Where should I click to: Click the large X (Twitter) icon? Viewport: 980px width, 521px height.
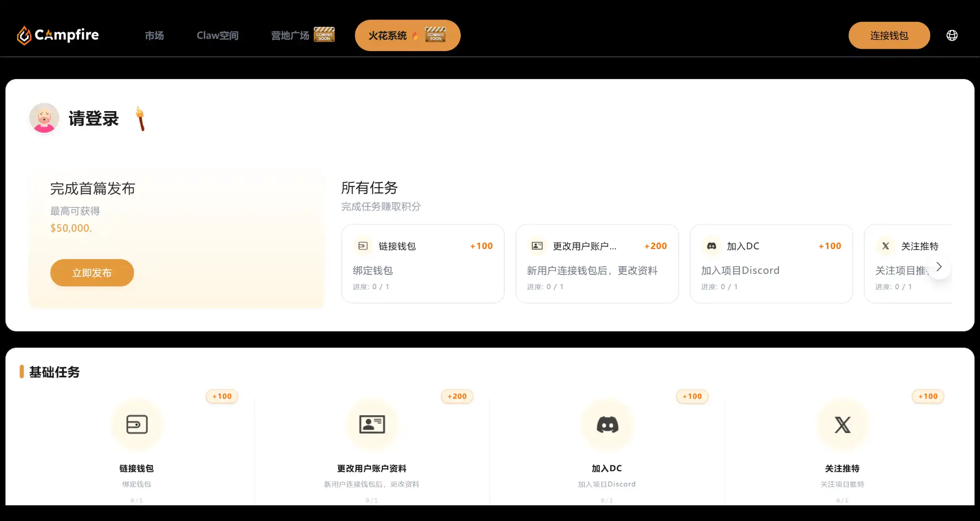(842, 425)
